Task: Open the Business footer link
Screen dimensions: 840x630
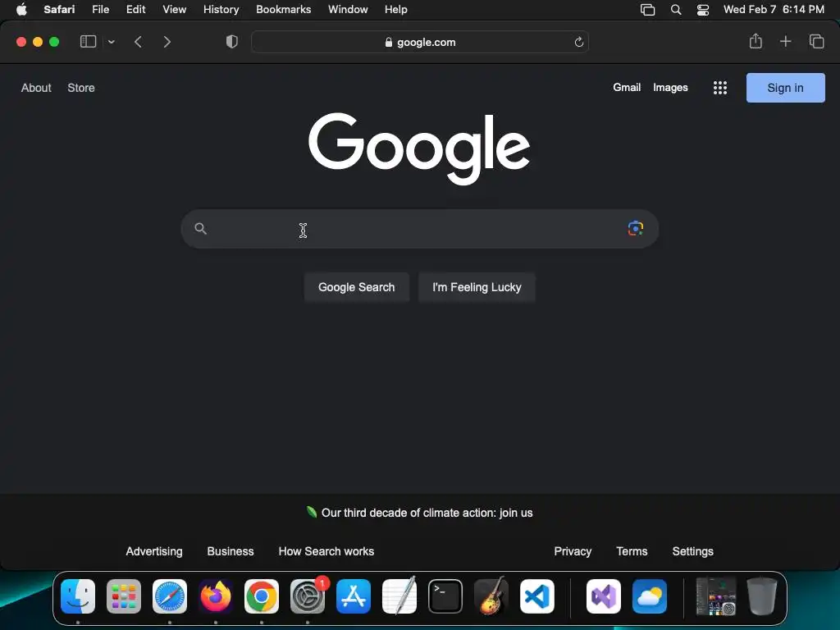Action: [x=231, y=551]
